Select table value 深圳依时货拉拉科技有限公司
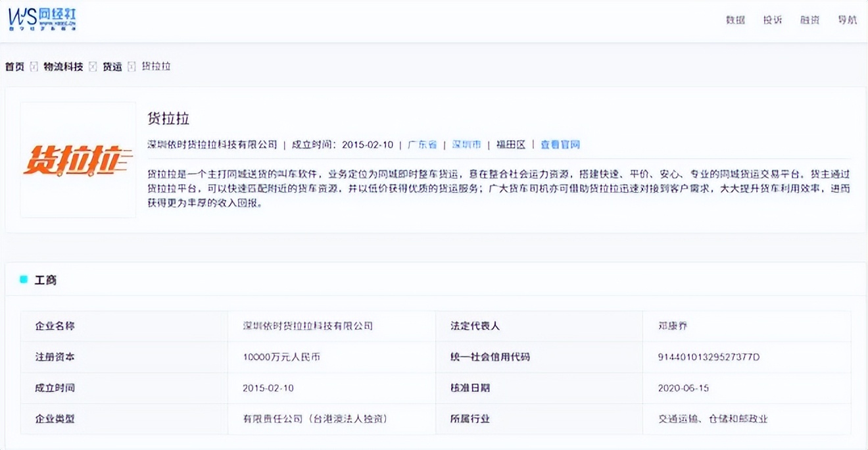868x450 pixels. point(308,326)
